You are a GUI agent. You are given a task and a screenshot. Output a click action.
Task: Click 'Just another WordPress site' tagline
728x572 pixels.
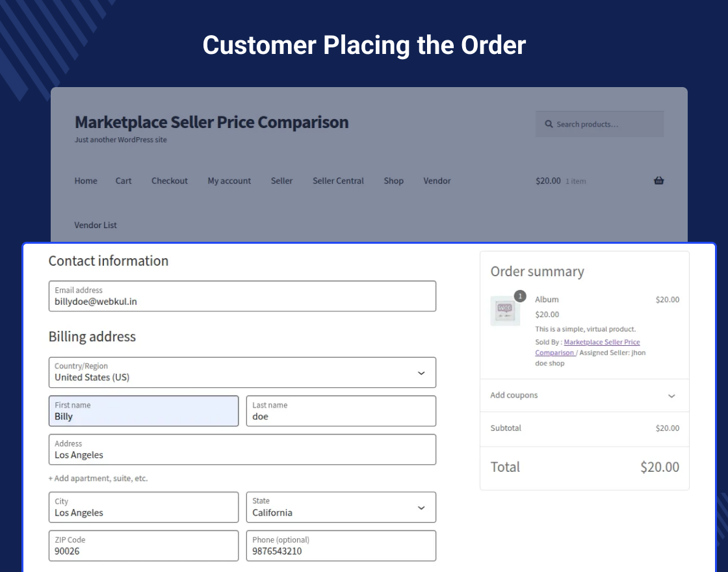tap(121, 139)
